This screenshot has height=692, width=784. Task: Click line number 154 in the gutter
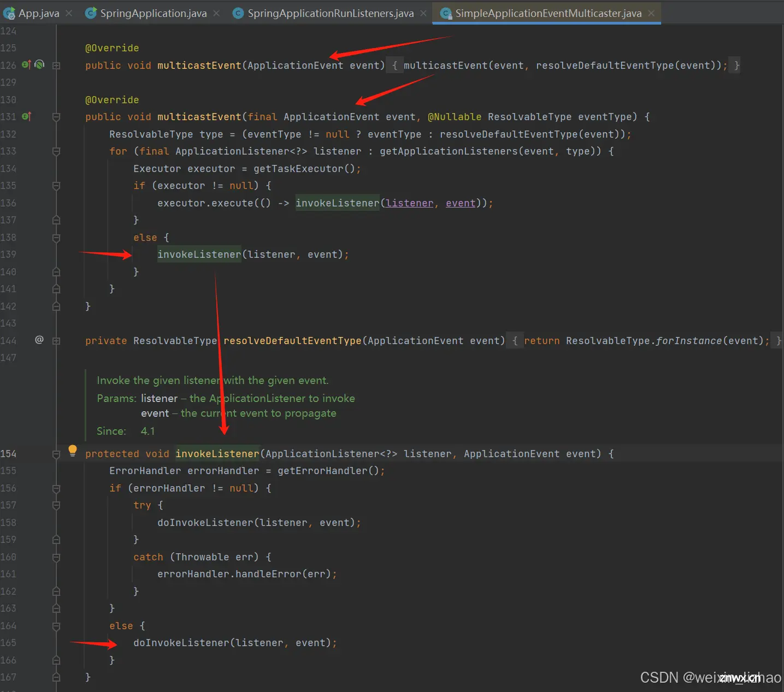coord(8,453)
